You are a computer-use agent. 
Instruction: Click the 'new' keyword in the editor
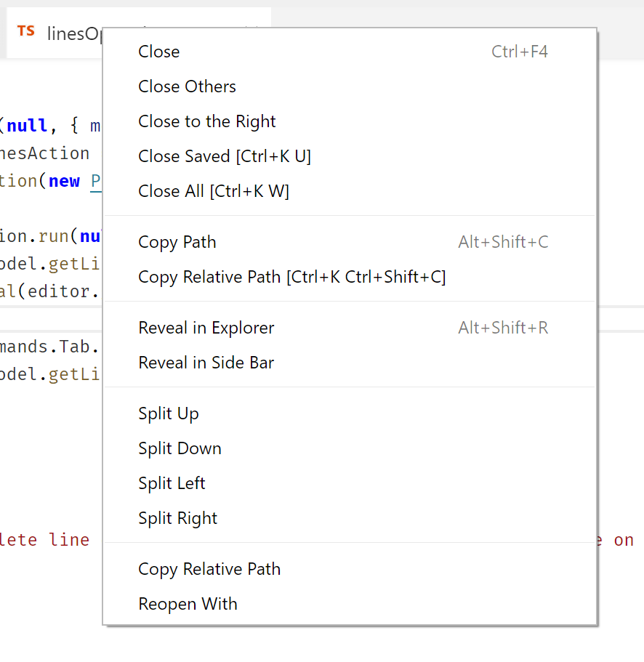[x=64, y=181]
